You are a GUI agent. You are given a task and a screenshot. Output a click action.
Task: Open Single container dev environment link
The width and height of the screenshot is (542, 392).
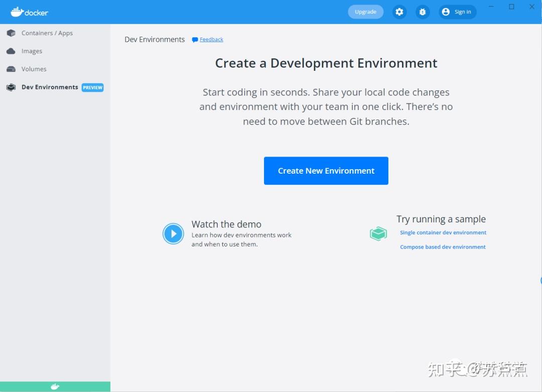pos(443,232)
